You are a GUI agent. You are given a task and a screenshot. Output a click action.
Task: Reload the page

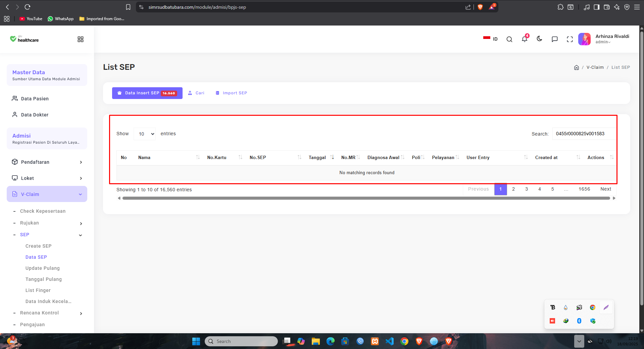point(28,7)
